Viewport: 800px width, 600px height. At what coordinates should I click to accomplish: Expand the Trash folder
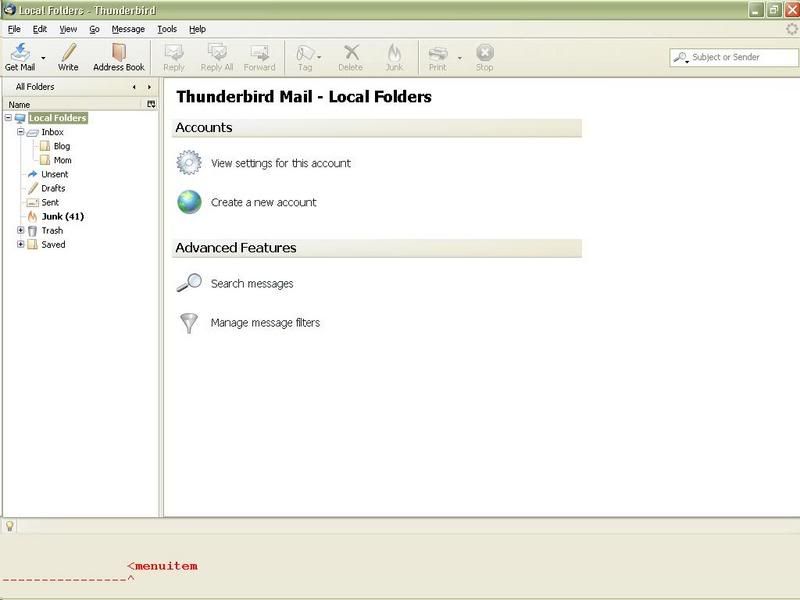[x=20, y=231]
